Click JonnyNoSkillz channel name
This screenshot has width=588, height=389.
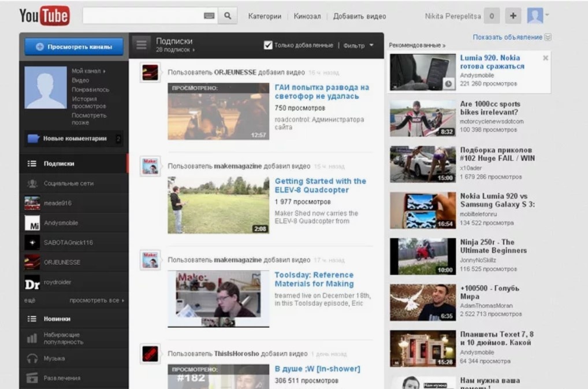coord(478,260)
